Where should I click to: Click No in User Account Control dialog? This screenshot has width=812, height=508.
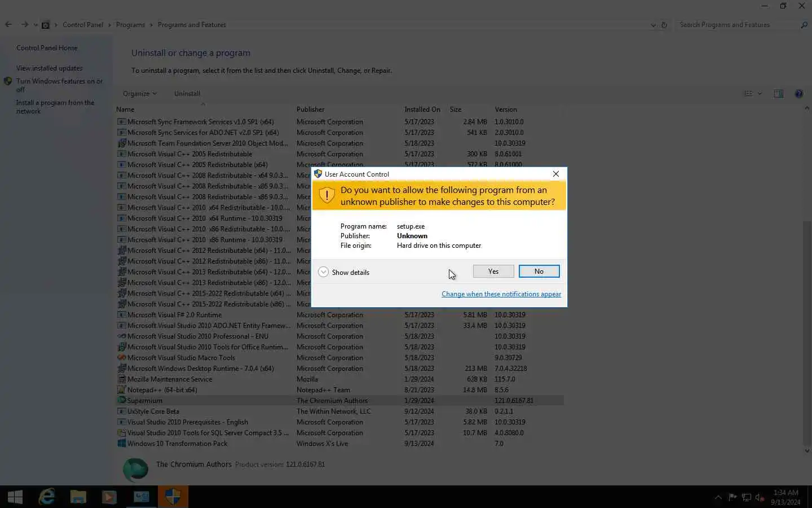(539, 271)
